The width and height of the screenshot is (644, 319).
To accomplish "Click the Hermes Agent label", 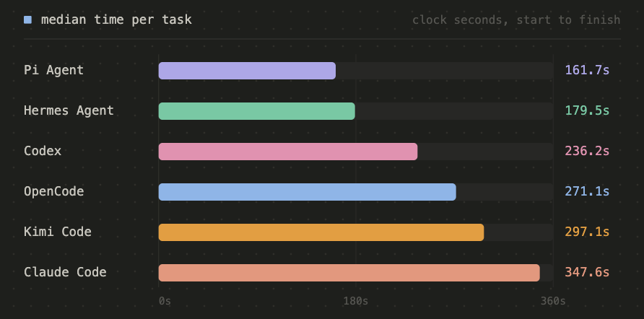I will click(x=69, y=110).
